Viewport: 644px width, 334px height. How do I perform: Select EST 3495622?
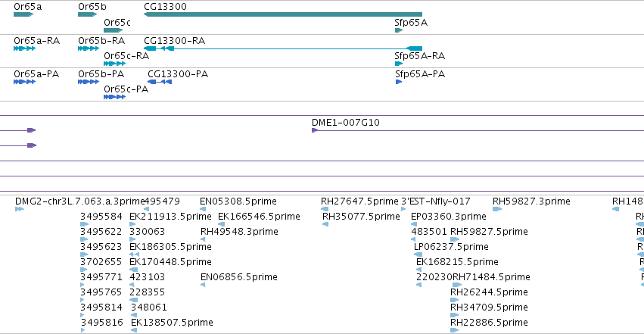[84, 239]
